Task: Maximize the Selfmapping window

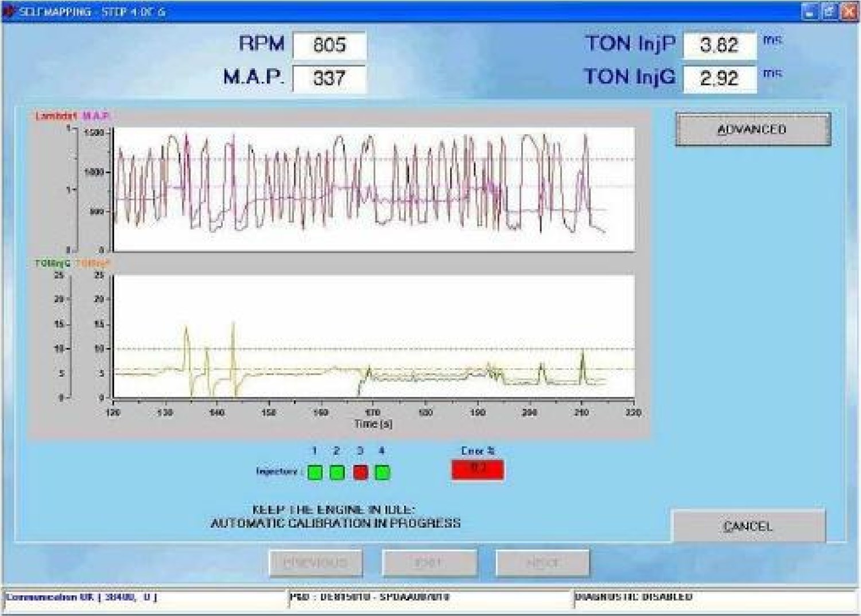Action: tap(829, 11)
